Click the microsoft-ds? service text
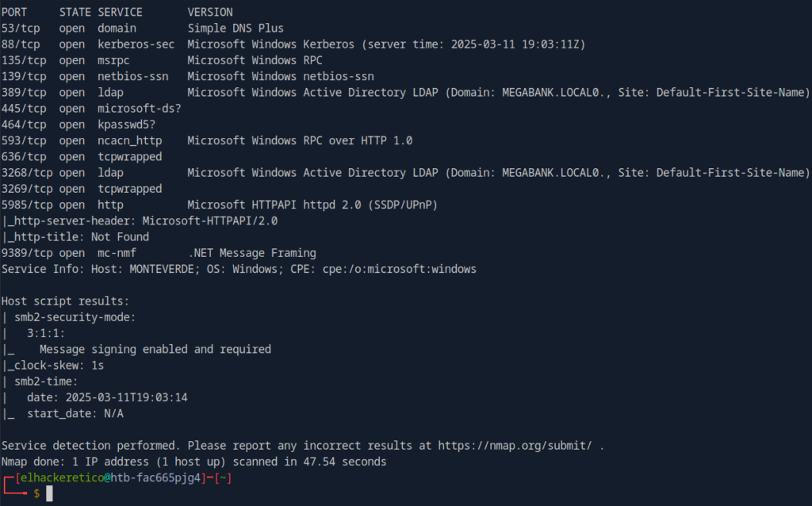Viewport: 812px width, 506px height. tap(139, 108)
